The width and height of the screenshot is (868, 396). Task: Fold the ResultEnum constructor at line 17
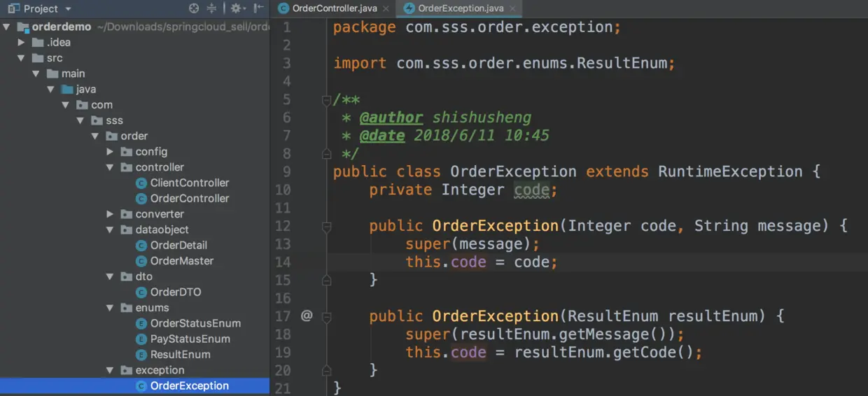tap(326, 316)
